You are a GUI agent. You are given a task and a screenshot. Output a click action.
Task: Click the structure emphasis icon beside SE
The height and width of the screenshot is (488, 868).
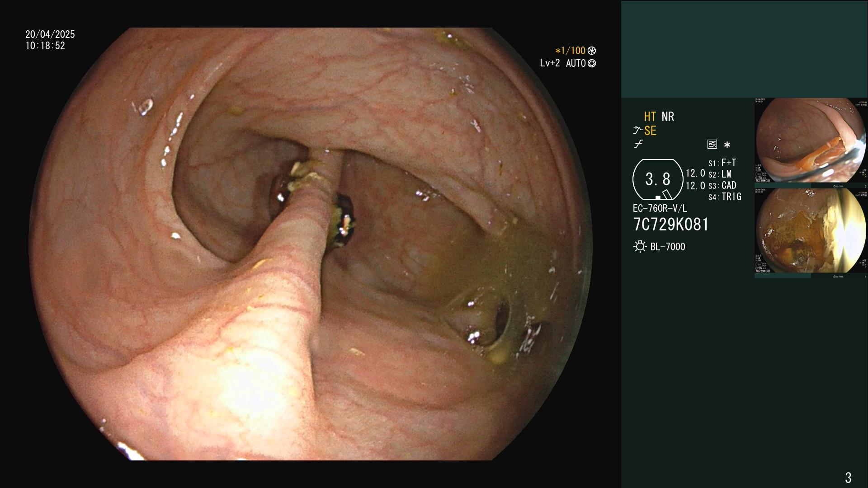[x=638, y=131]
